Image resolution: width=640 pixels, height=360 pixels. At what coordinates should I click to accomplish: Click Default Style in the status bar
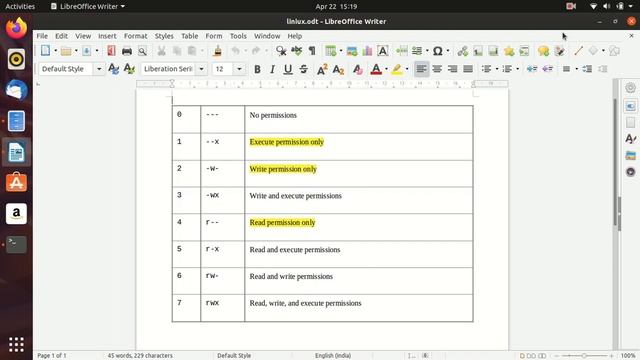pos(234,356)
